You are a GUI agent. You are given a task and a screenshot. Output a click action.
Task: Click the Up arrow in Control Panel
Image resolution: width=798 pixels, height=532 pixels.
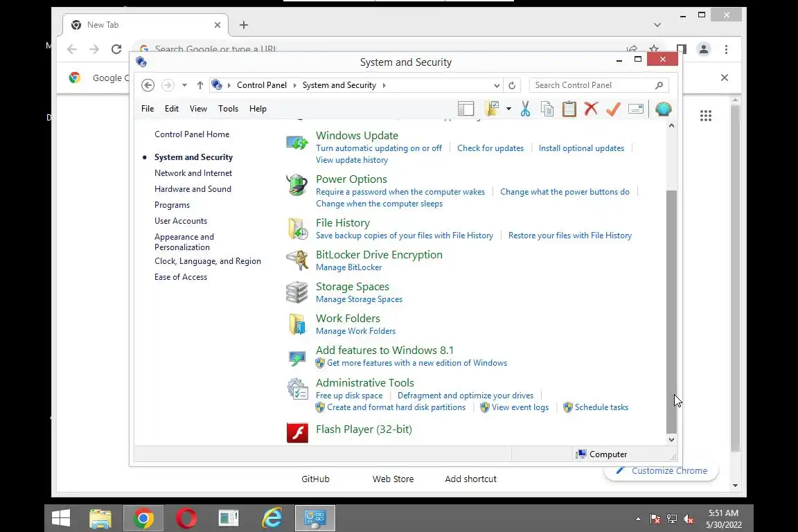click(200, 85)
